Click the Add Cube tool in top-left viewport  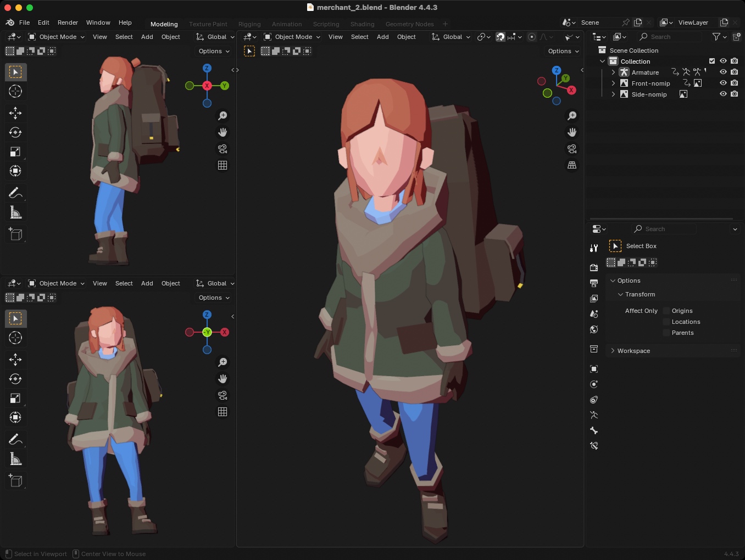[15, 234]
